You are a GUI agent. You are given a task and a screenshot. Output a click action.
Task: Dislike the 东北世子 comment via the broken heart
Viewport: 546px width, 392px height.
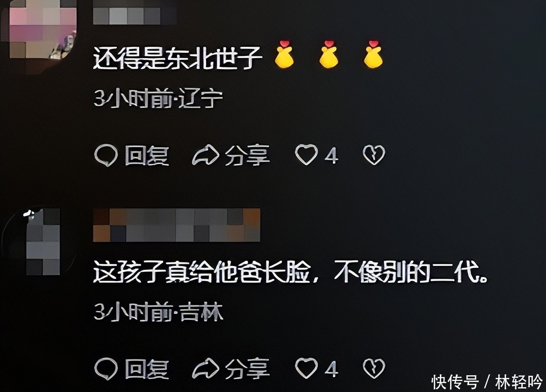[x=374, y=155]
